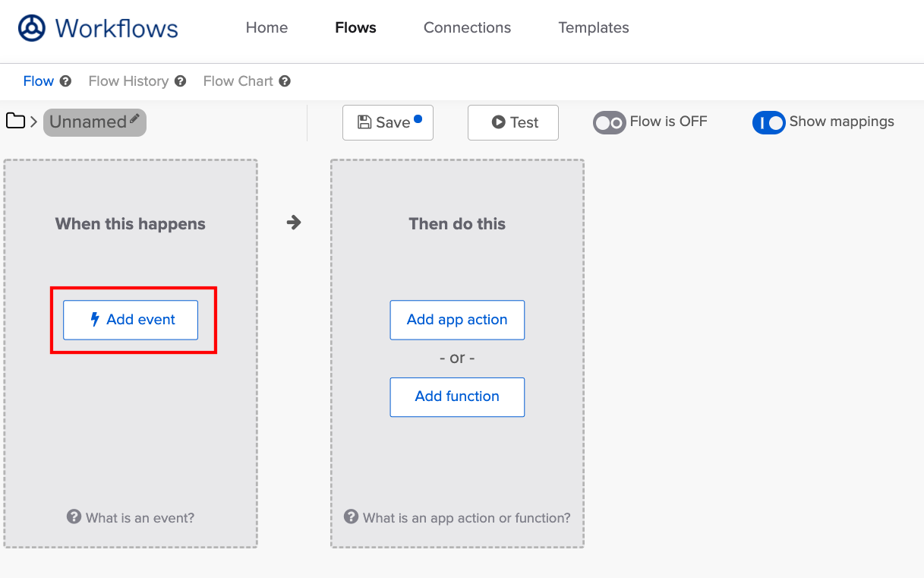Click the help icon beside Flow tab

66,81
